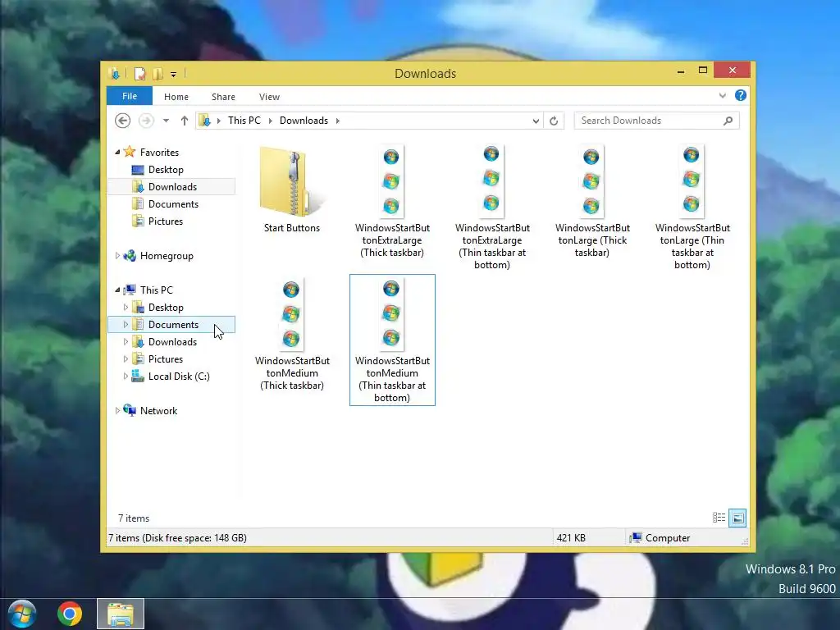This screenshot has width=840, height=630.
Task: Click This PC in the address bar
Action: (x=244, y=121)
